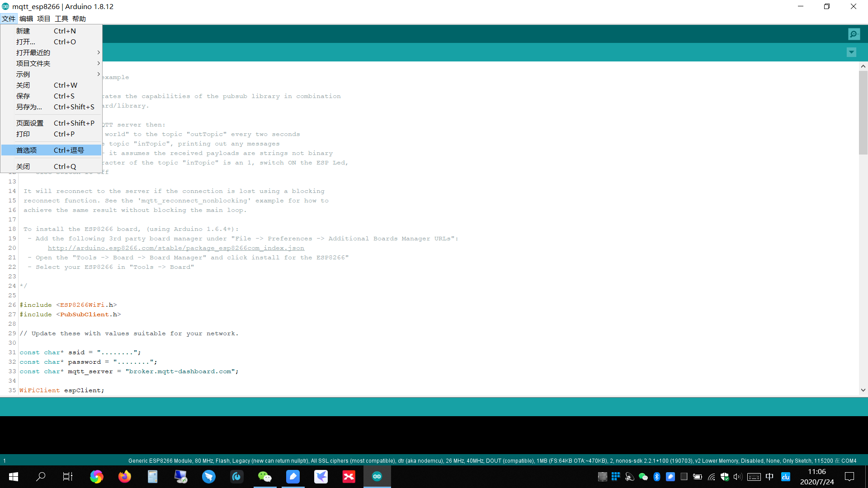Open Firefox from the taskbar
Viewport: 868px width, 488px height.
124,476
